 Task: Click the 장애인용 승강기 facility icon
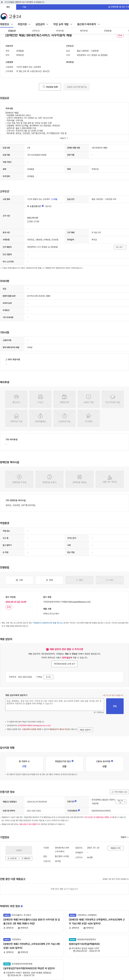click(49, 479)
